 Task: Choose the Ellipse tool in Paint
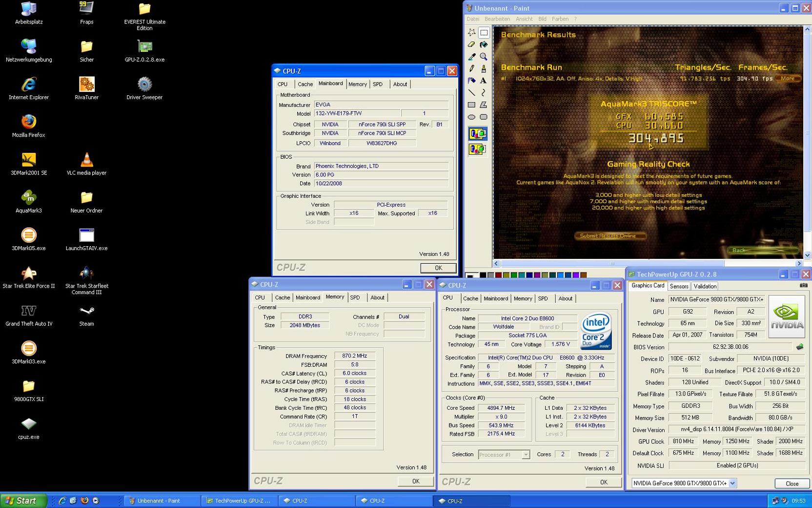click(x=471, y=117)
